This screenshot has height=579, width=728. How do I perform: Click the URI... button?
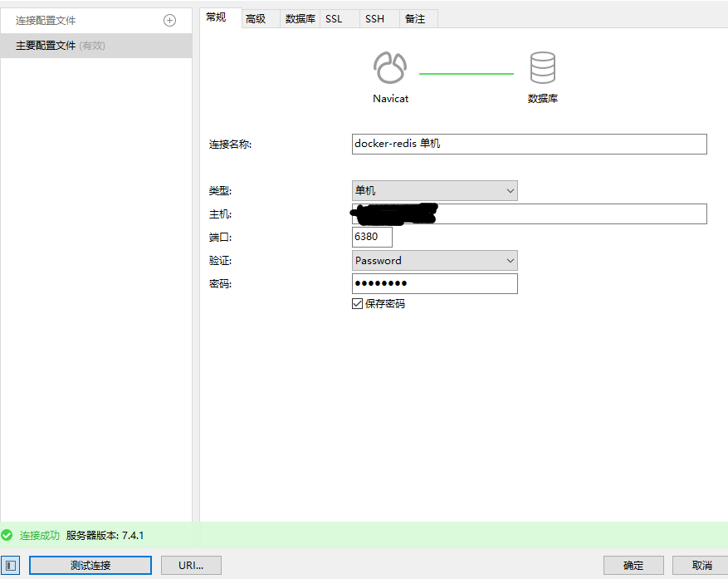pos(191,566)
